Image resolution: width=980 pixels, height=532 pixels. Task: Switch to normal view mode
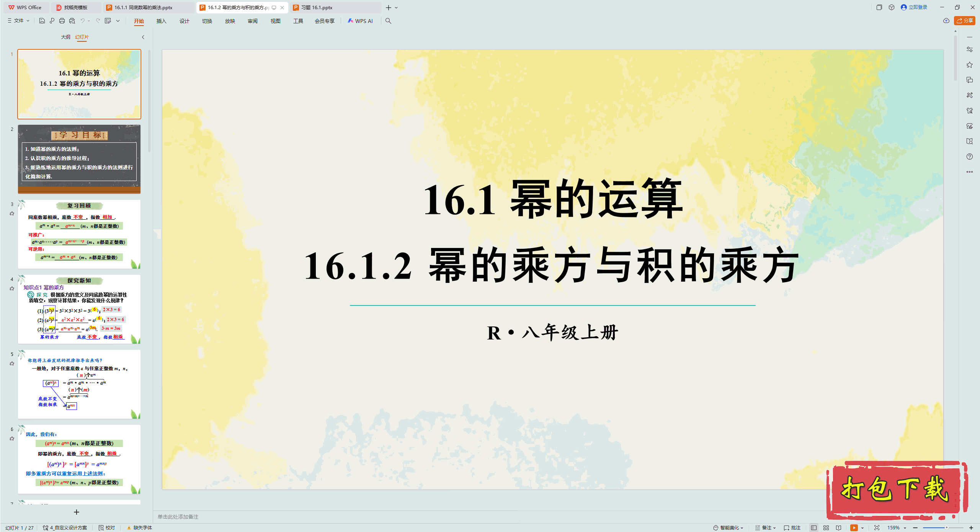(x=814, y=527)
